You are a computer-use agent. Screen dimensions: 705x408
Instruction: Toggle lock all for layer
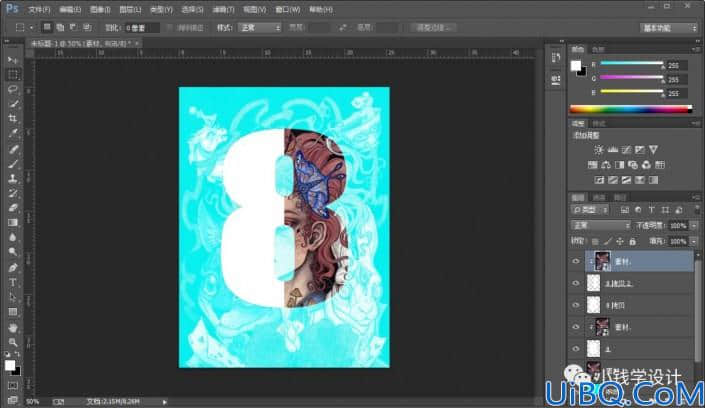[633, 242]
